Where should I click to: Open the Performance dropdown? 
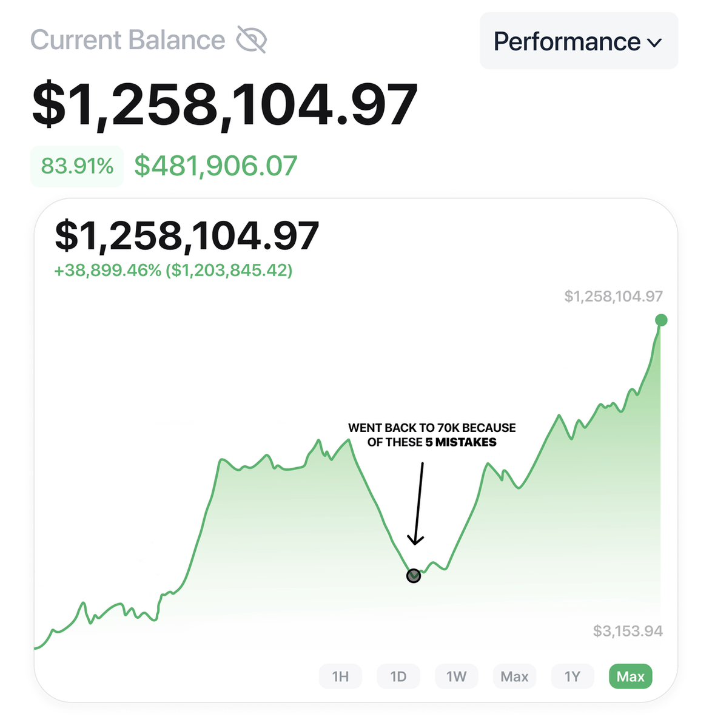(579, 41)
